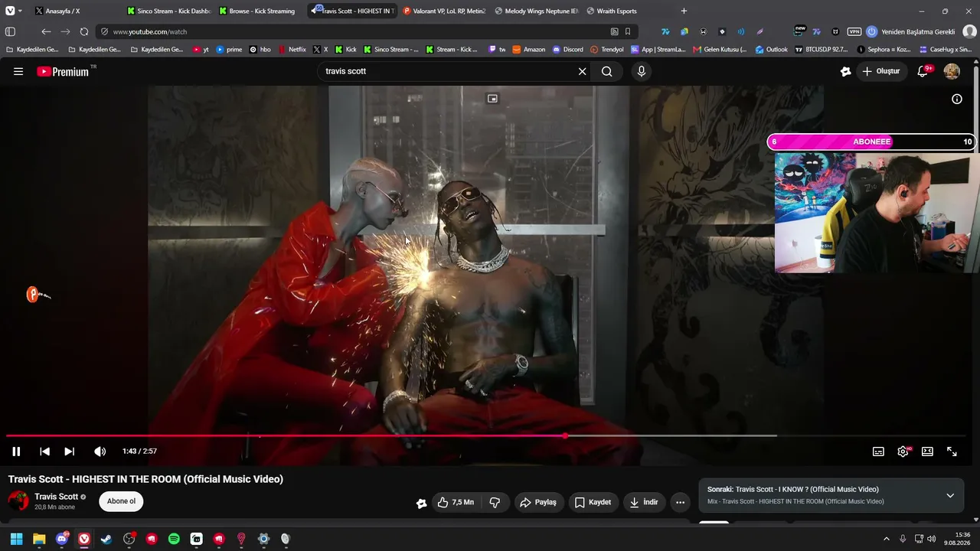Share the video with Paylaş
This screenshot has width=980, height=551.
click(537, 502)
